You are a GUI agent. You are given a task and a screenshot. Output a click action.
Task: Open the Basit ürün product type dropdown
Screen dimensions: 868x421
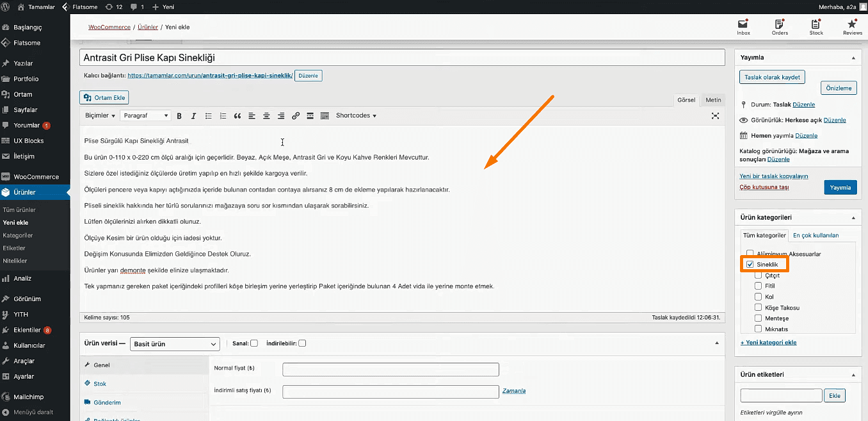175,344
